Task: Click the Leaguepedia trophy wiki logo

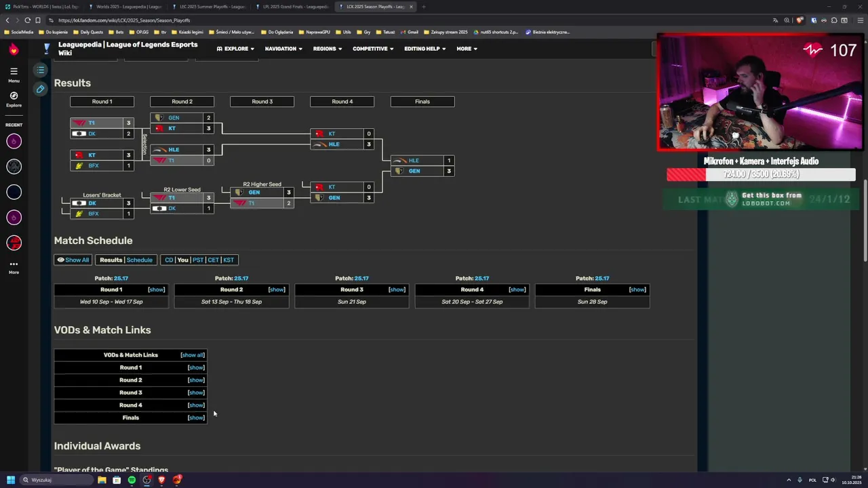Action: pos(46,48)
